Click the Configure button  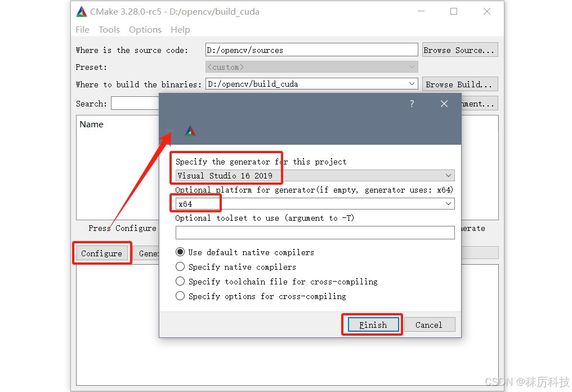click(102, 253)
